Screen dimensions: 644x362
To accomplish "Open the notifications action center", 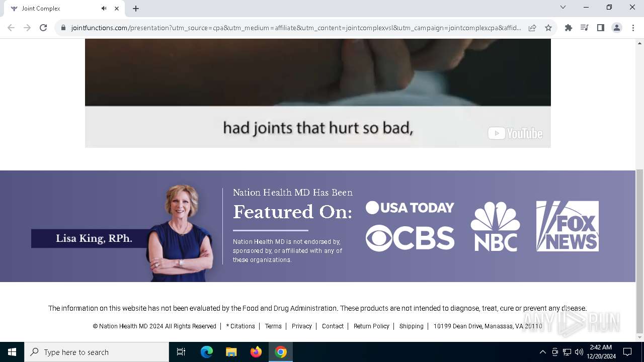I will [x=627, y=352].
